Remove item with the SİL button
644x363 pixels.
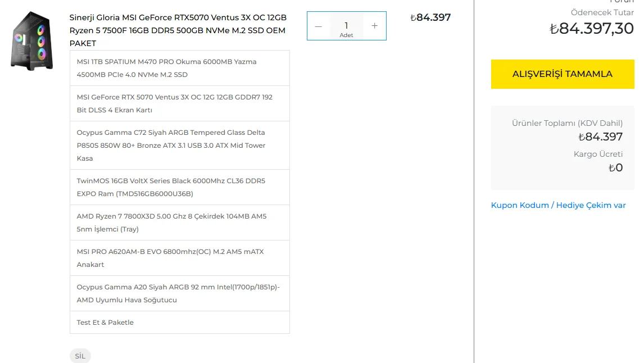pos(80,356)
